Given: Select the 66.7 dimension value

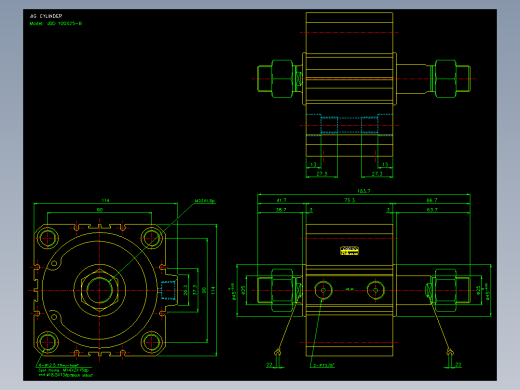Looking at the screenshot, I should [432, 200].
